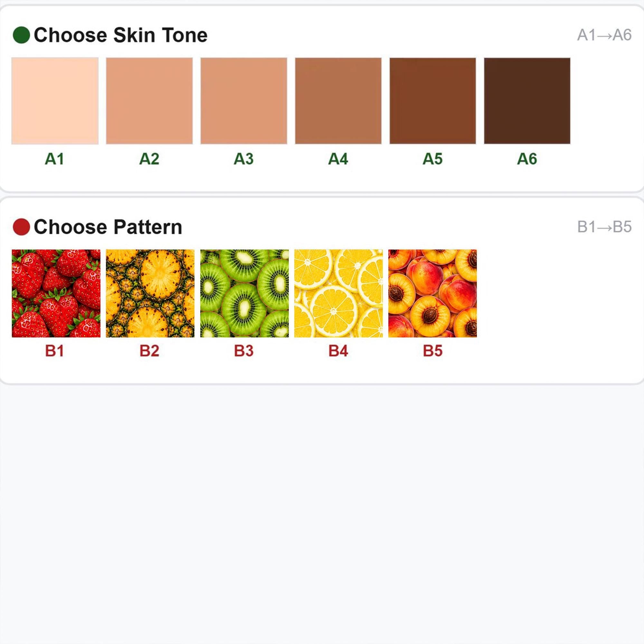Click the B1→B5 range label
The height and width of the screenshot is (644, 644).
coord(604,227)
